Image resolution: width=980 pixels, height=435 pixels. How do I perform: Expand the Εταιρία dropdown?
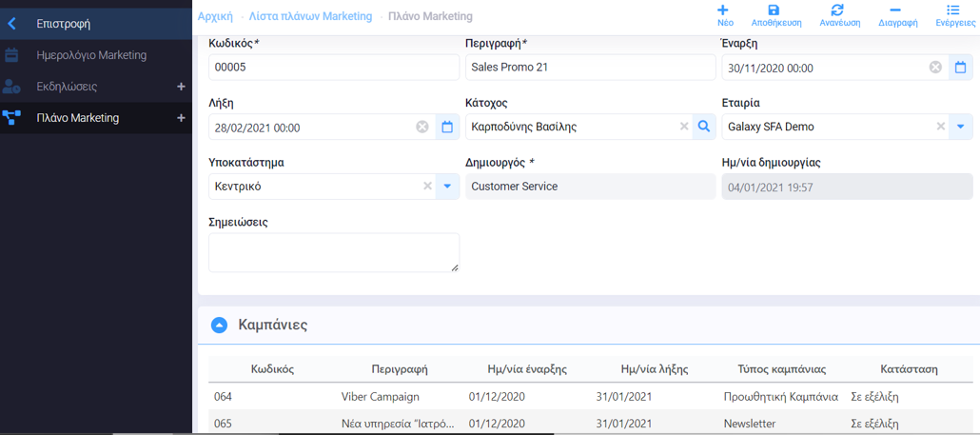click(960, 127)
